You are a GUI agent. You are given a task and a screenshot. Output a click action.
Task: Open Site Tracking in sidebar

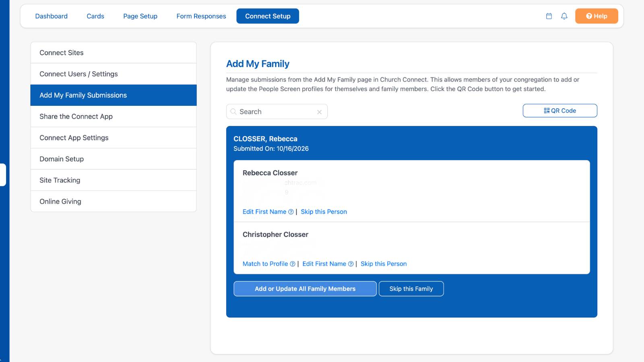(x=114, y=180)
